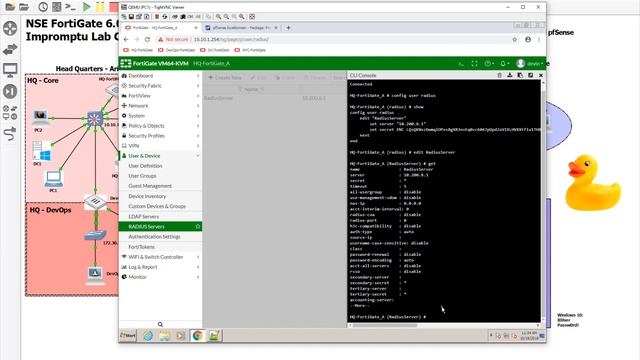This screenshot has width=640, height=360.
Task: Open FortiGate help dropdown
Action: [489, 64]
